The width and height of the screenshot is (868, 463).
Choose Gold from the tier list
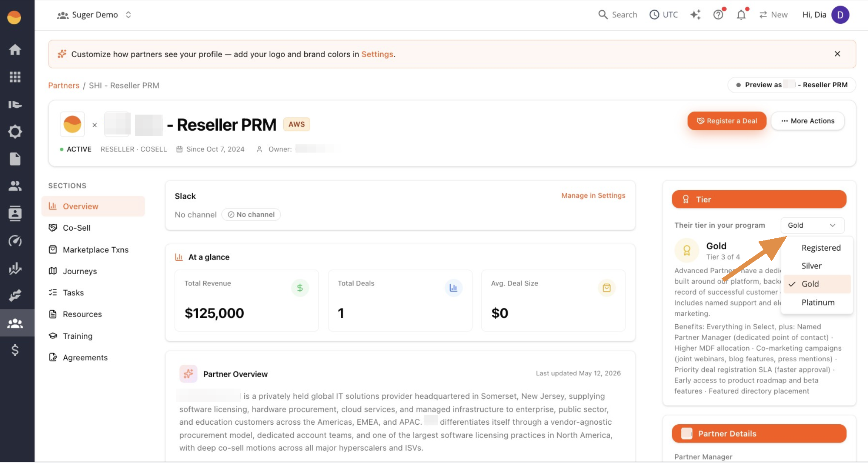817,284
